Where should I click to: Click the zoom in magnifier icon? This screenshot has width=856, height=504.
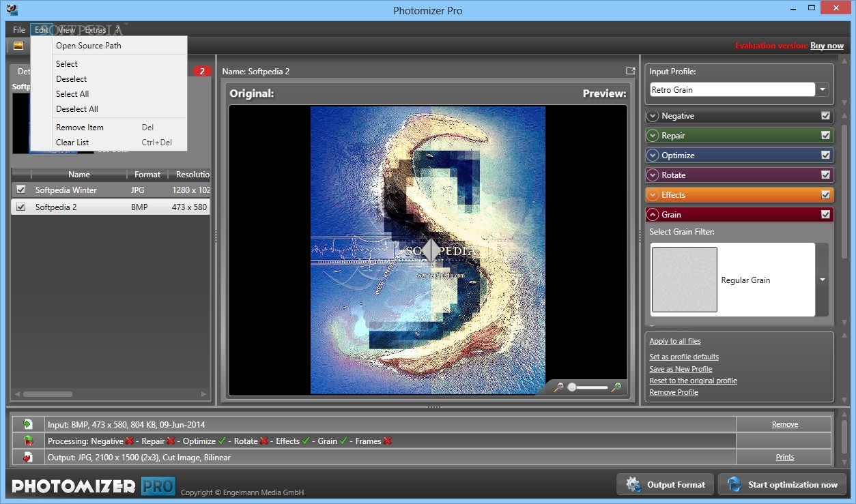point(616,387)
